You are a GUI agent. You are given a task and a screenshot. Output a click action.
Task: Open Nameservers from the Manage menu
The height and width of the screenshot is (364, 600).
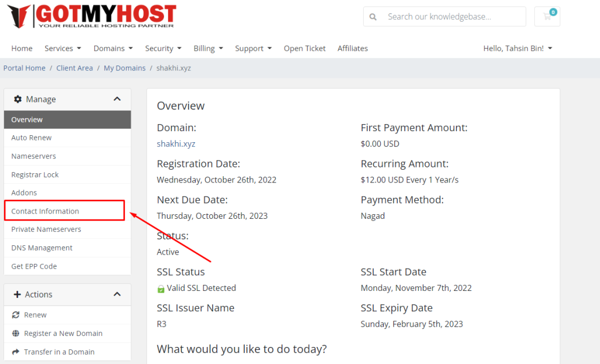tap(33, 156)
